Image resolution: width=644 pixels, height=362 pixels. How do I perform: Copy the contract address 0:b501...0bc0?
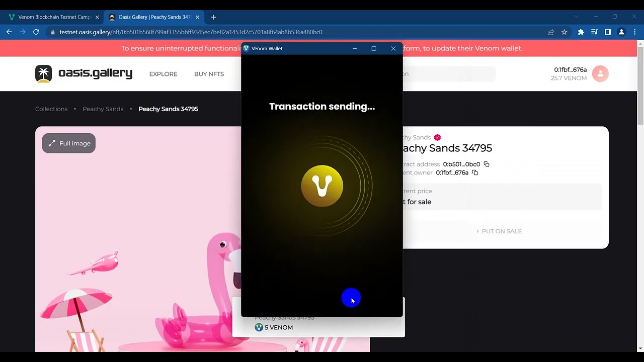coord(487,164)
